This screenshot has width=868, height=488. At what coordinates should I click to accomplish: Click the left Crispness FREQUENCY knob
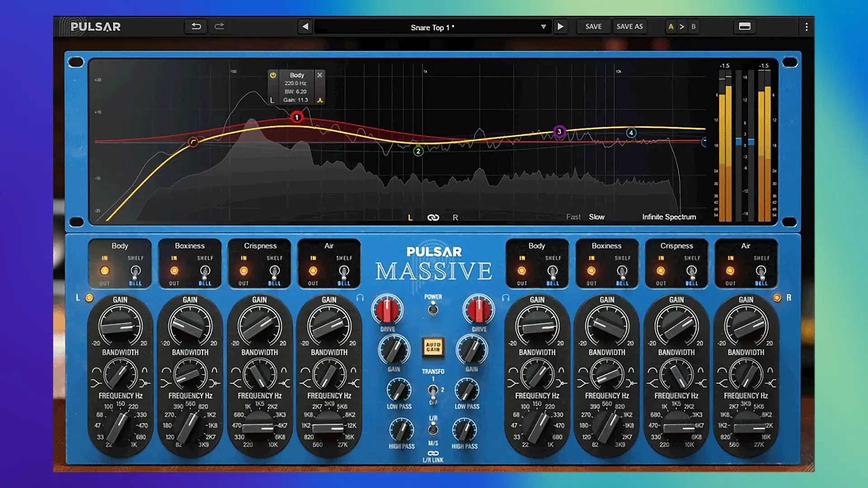259,427
